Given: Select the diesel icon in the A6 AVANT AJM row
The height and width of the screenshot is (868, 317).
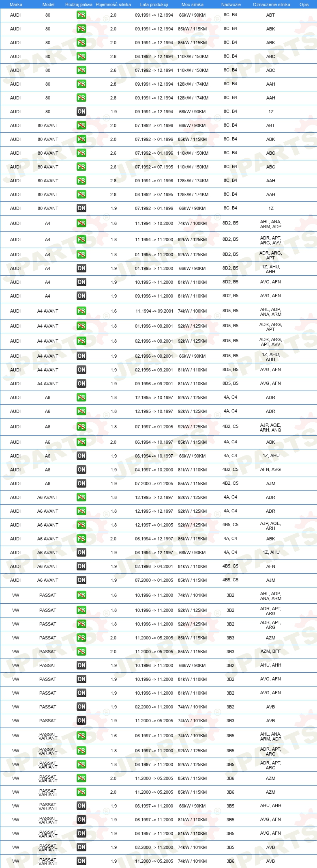Looking at the screenshot, I should point(81,580).
